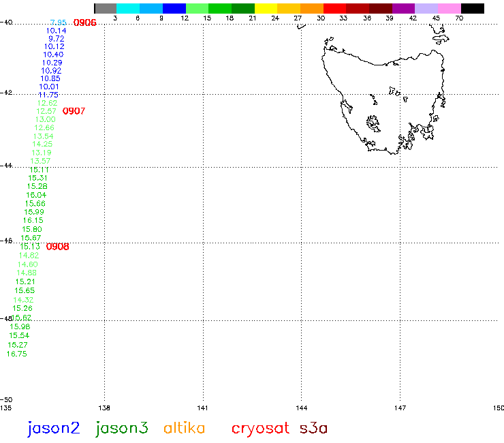
Task: Click the orange color bar segment before 30
Action: (x=312, y=8)
